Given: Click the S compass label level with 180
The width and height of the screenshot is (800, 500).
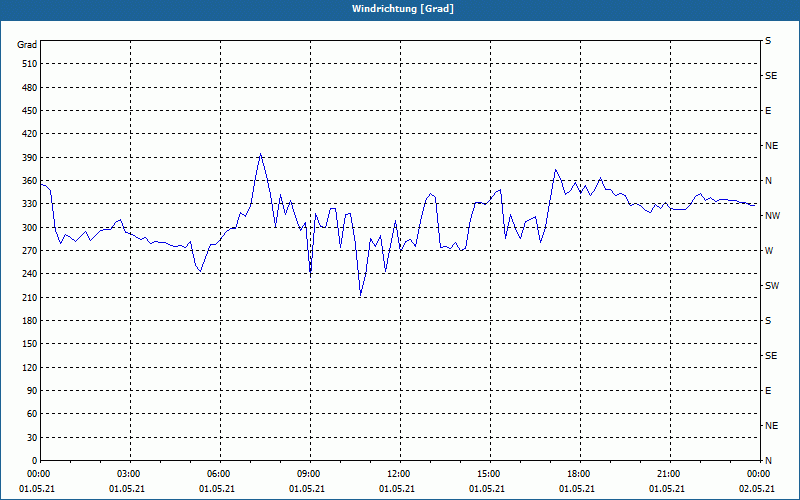Looking at the screenshot, I should click(768, 321).
